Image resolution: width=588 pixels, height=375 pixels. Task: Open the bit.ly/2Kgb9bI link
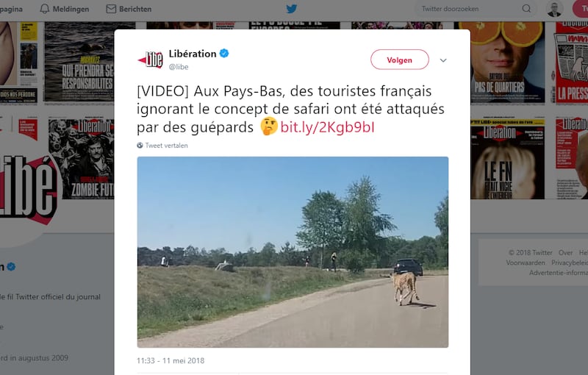[327, 127]
